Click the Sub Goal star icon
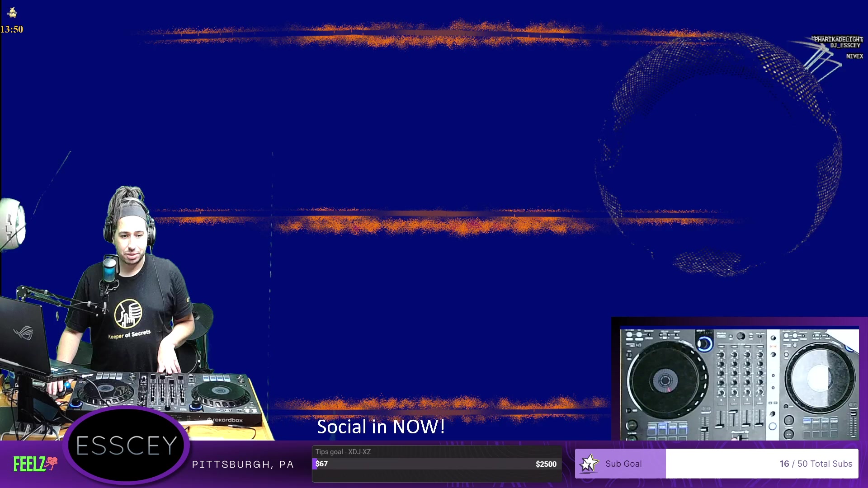 589,464
